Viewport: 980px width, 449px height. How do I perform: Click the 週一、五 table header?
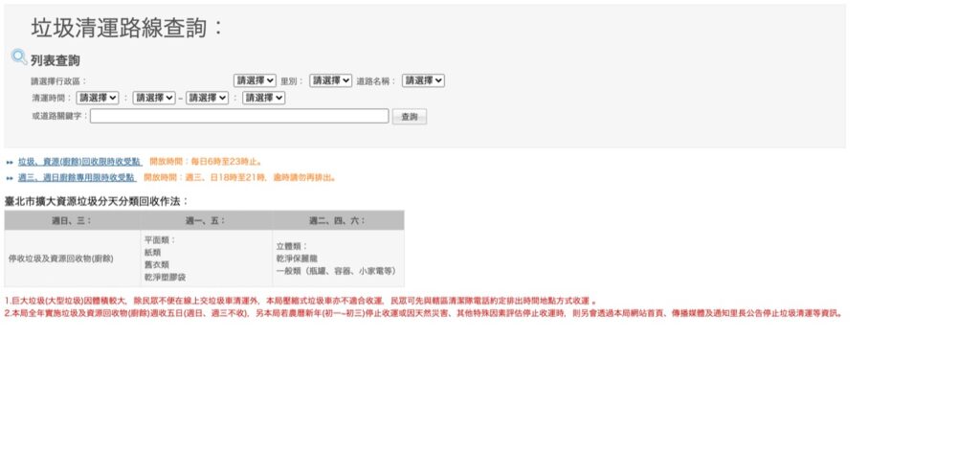(x=205, y=220)
